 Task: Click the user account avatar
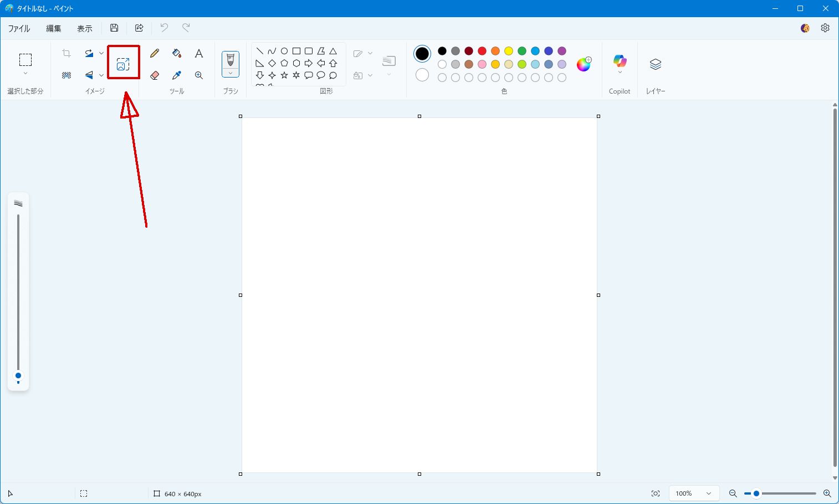[x=805, y=28]
